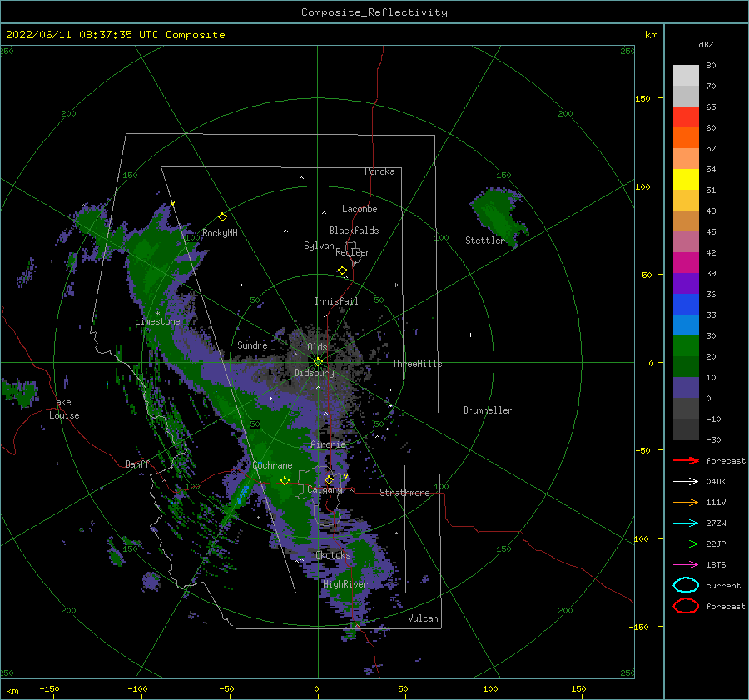Click the Drumheller town label
The height and width of the screenshot is (700, 749).
tap(488, 410)
